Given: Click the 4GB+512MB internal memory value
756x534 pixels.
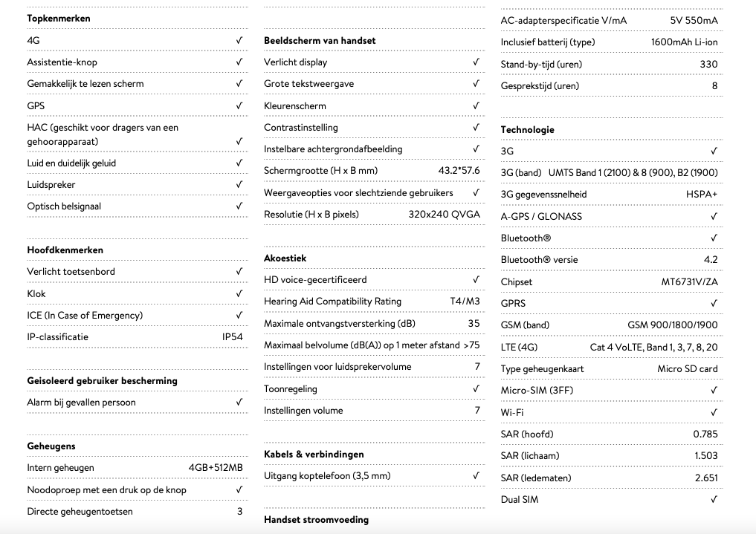Looking at the screenshot, I should tap(216, 468).
